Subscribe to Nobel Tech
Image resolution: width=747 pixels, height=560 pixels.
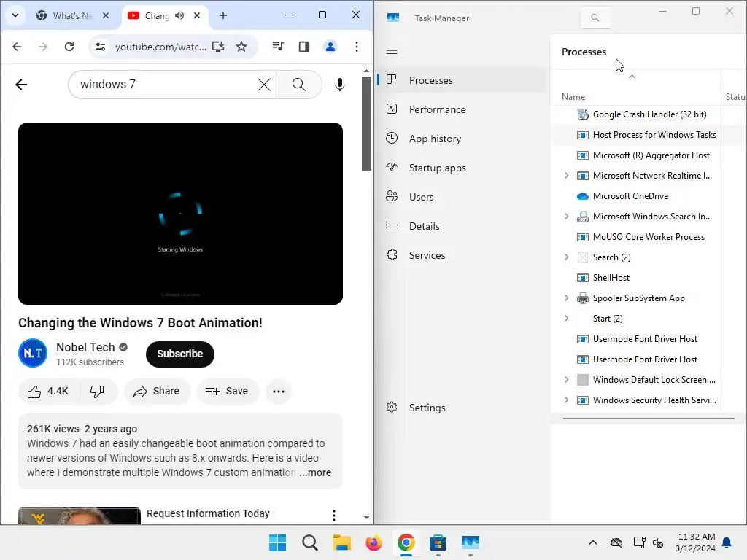click(x=179, y=354)
